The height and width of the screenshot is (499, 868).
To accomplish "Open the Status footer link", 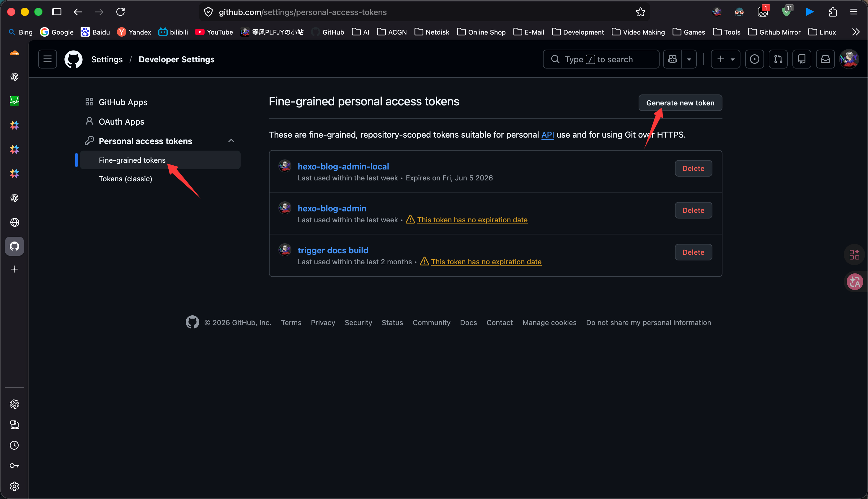I will 392,322.
